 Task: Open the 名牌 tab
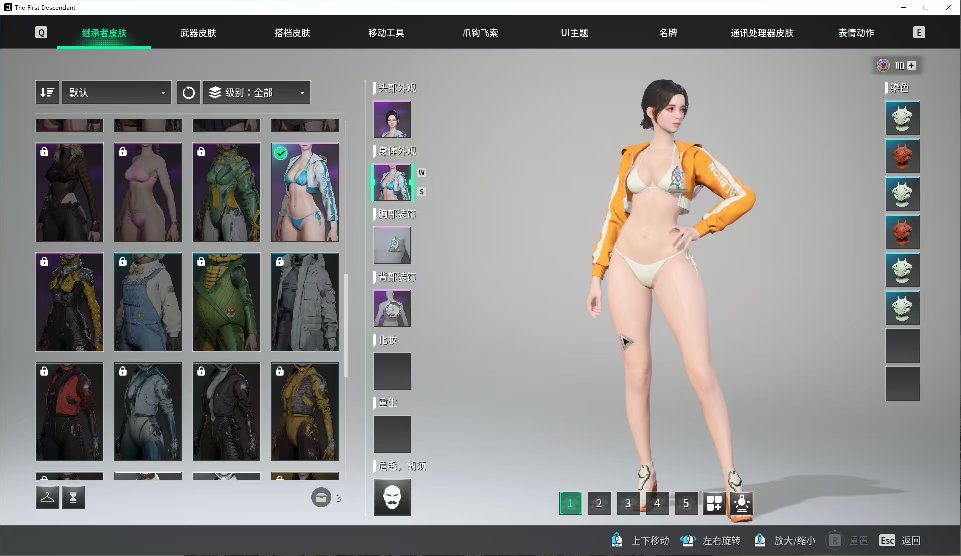668,32
